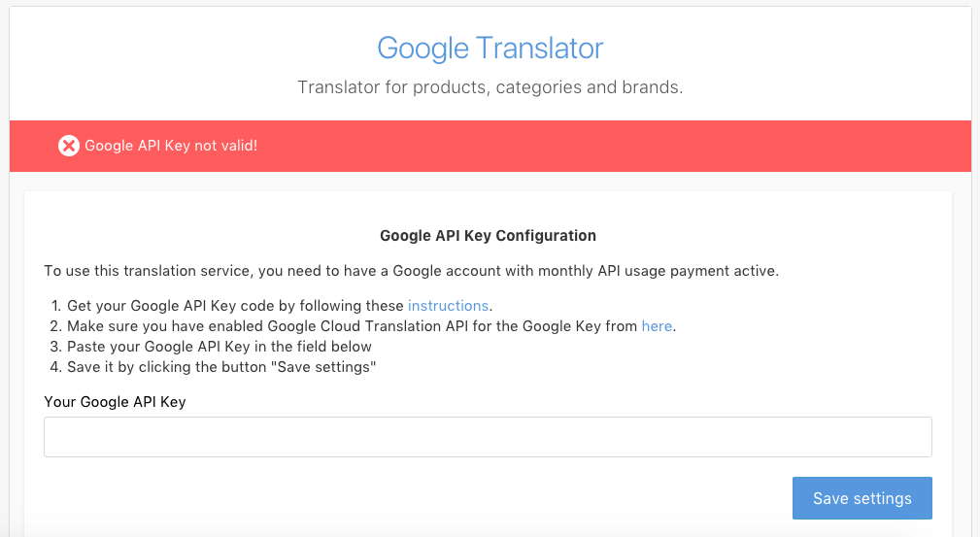This screenshot has width=980, height=537.
Task: Click the "Your Google API Key" field label
Action: (115, 402)
